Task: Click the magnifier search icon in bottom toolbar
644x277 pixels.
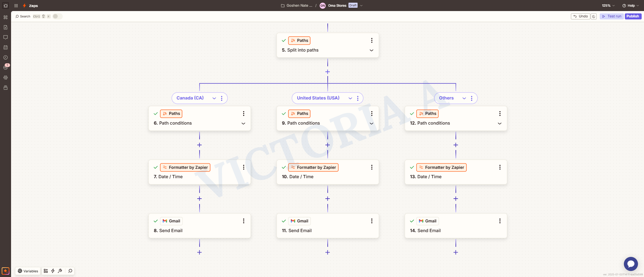Action: [70, 271]
